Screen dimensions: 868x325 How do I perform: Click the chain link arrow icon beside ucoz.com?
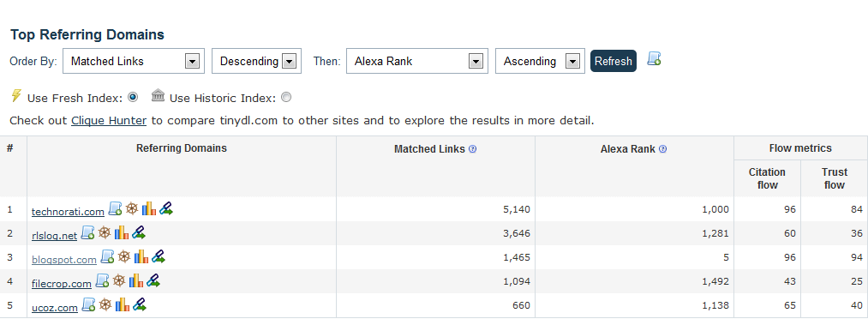coord(140,304)
